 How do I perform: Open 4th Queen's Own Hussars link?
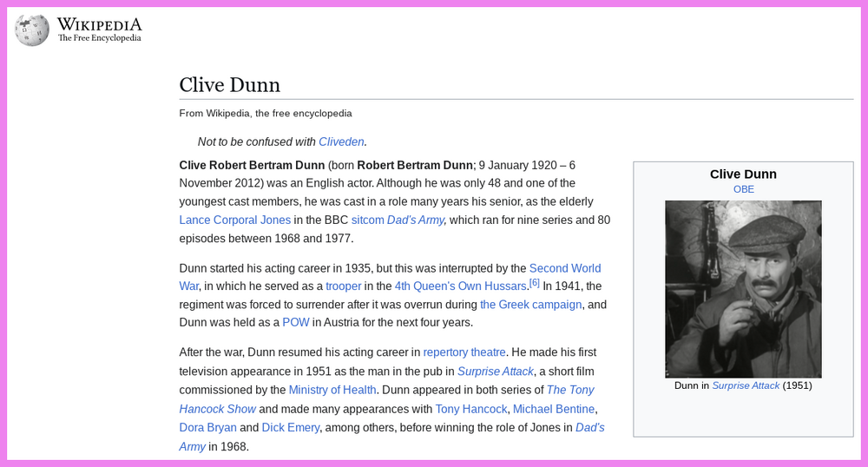[460, 286]
